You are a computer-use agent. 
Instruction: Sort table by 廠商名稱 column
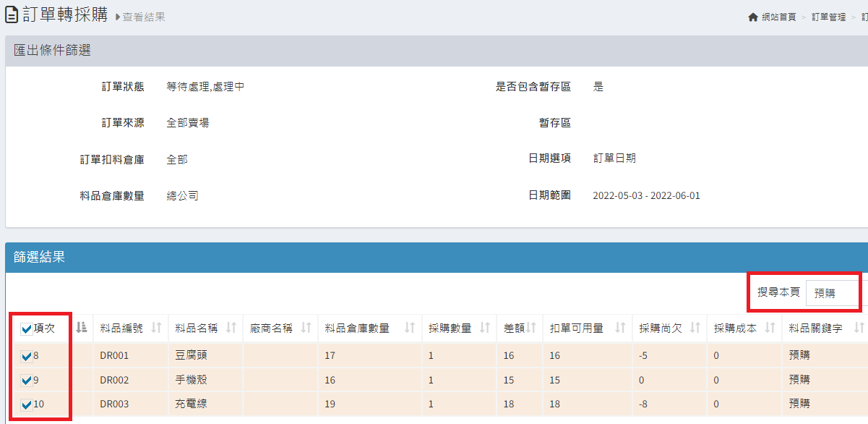[x=306, y=328]
